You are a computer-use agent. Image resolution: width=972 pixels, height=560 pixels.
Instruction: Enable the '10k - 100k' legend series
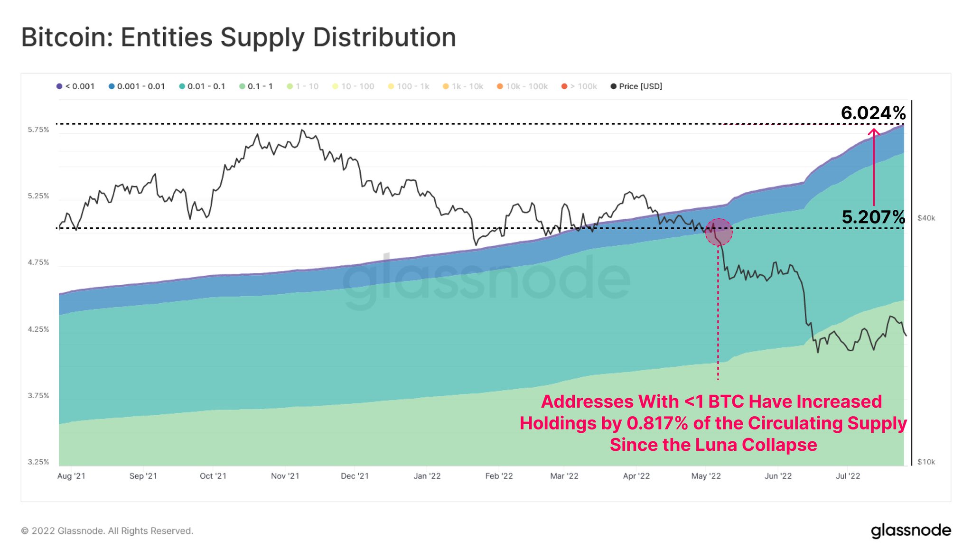point(522,86)
